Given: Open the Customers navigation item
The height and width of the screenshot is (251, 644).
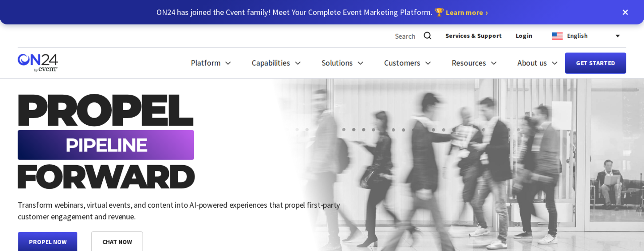Looking at the screenshot, I should pyautogui.click(x=402, y=63).
